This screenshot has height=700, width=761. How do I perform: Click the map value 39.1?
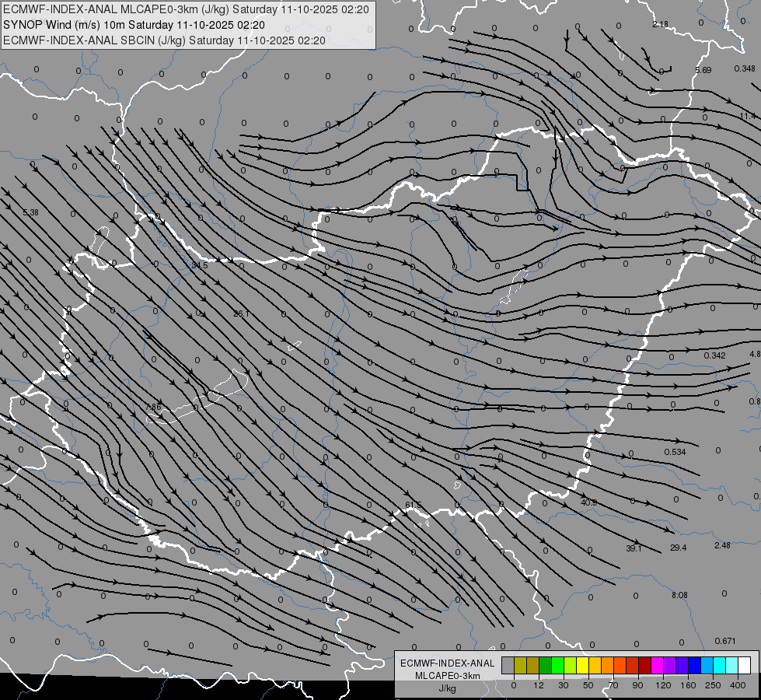click(634, 548)
